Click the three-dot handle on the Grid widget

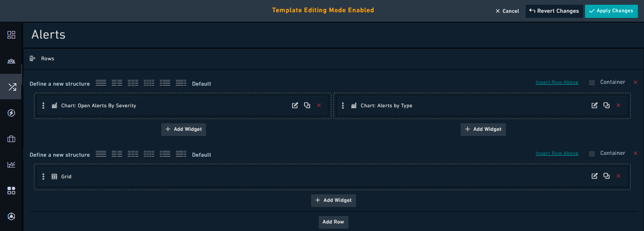[x=43, y=177]
